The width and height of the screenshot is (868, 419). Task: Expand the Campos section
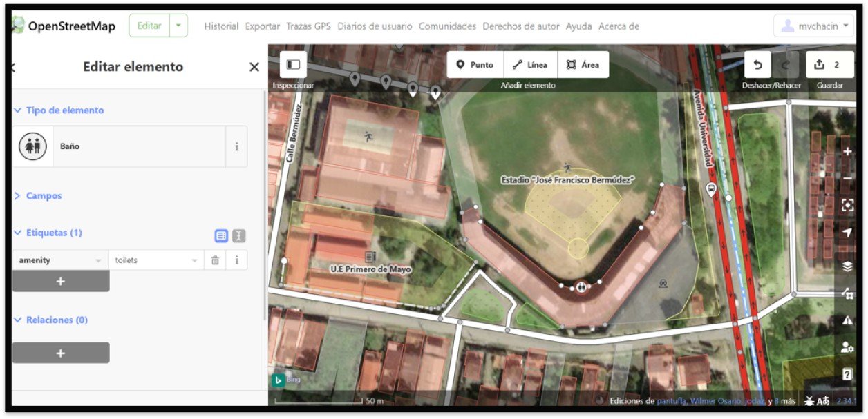click(x=38, y=196)
